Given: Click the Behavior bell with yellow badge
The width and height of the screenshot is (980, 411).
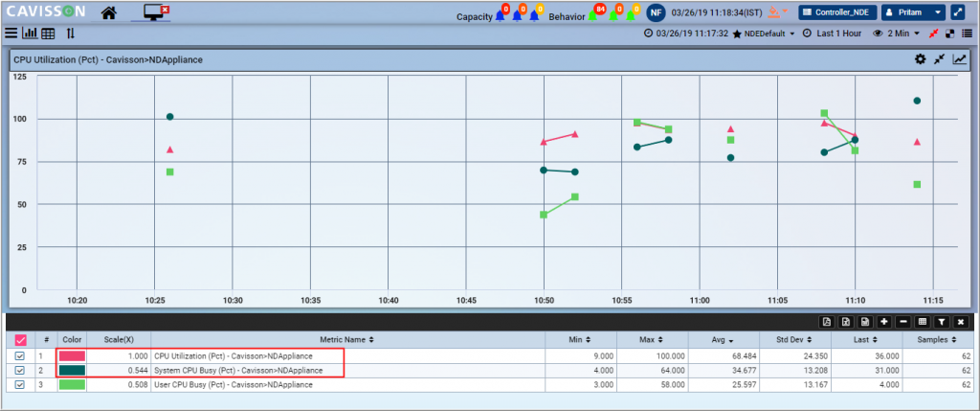Looking at the screenshot, I should pos(632,14).
